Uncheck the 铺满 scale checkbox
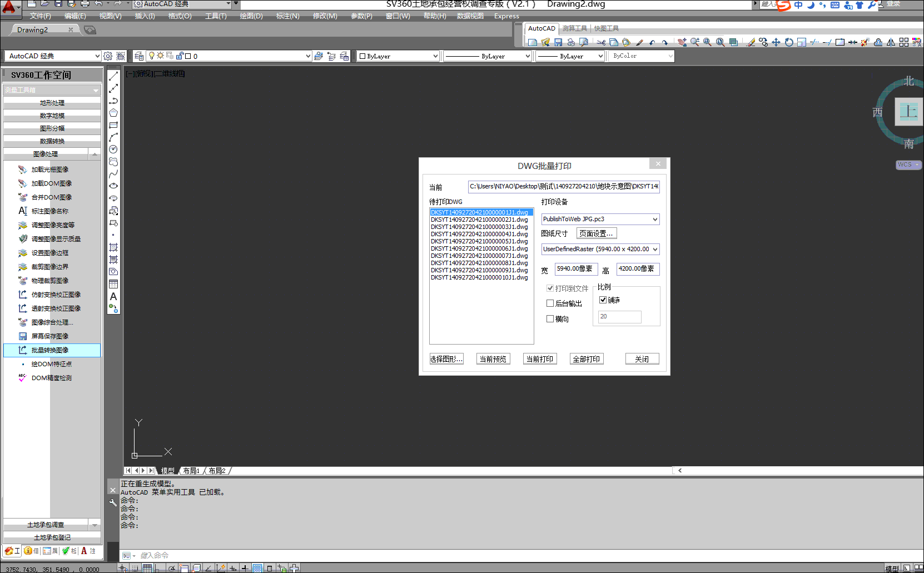Viewport: 924px width, 573px height. pyautogui.click(x=603, y=300)
